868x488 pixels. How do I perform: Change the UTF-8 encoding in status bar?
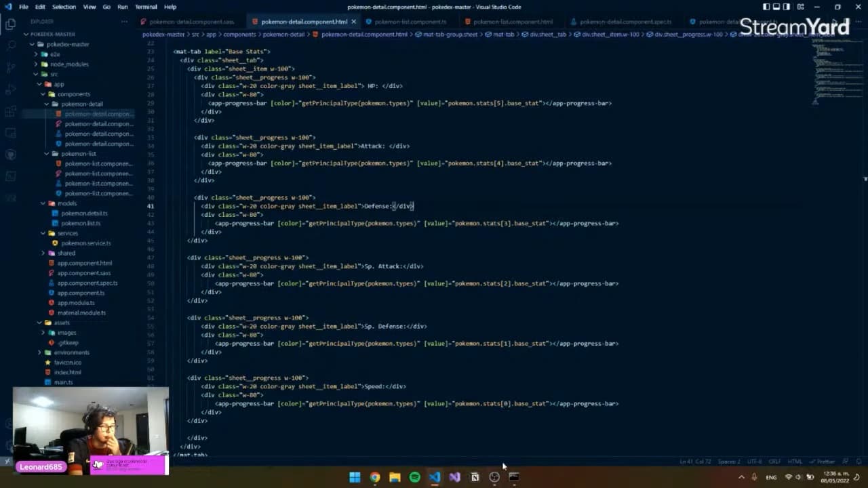coord(755,462)
